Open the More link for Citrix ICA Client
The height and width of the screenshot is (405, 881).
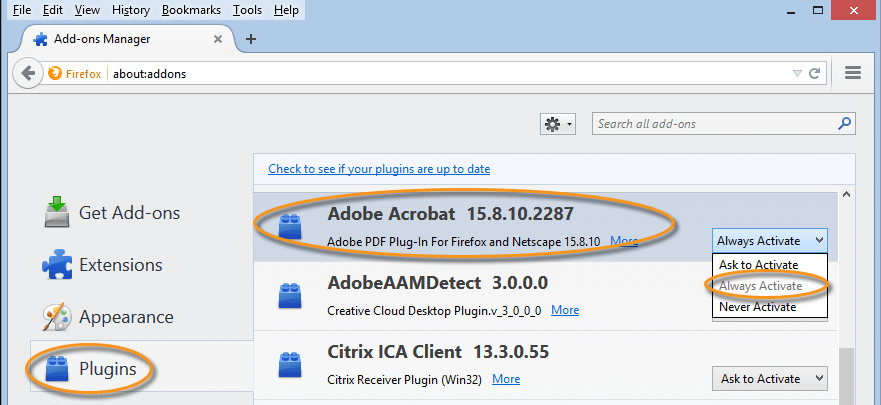click(x=506, y=379)
